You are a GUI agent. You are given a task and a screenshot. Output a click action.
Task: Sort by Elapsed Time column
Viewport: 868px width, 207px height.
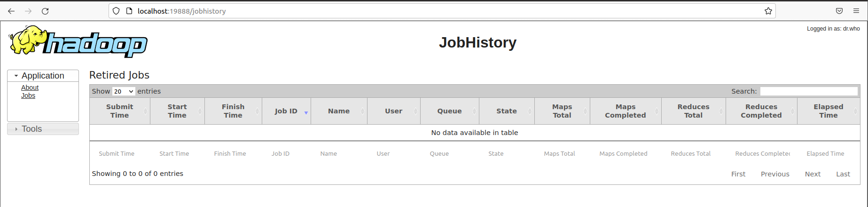click(x=829, y=111)
